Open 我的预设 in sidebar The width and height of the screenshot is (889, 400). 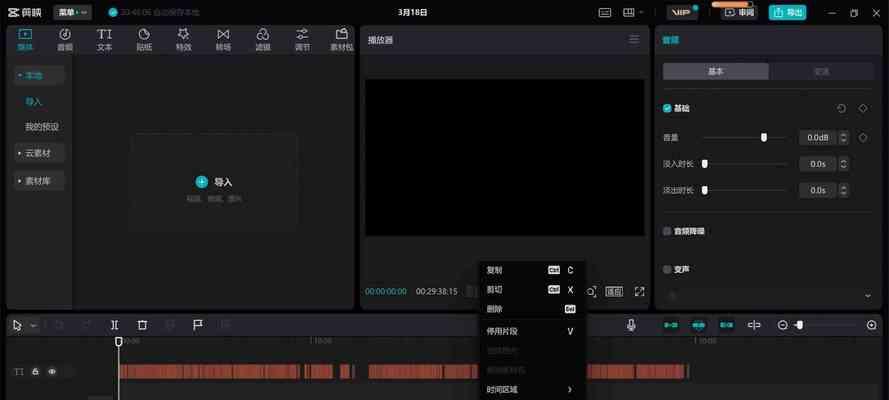[41, 127]
